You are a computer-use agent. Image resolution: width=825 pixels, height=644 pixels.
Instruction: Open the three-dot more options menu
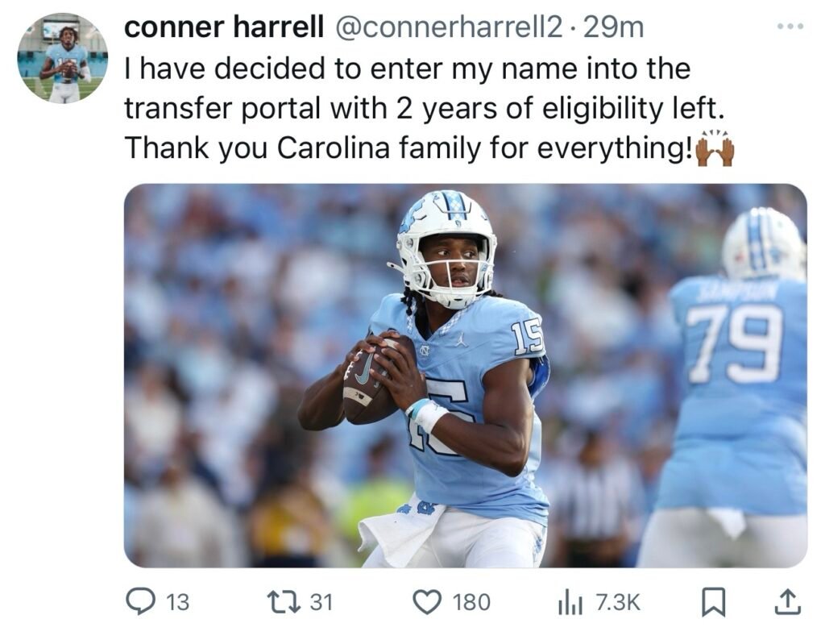[791, 27]
